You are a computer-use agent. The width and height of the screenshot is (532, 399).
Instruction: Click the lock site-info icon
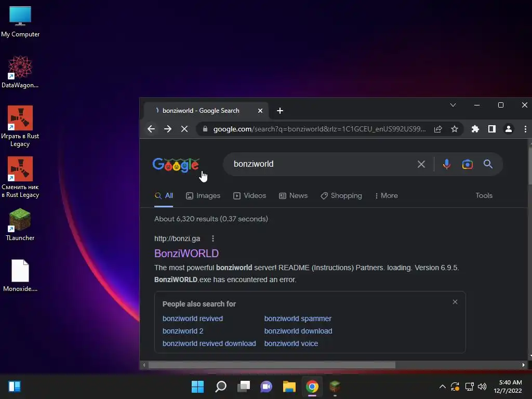205,129
